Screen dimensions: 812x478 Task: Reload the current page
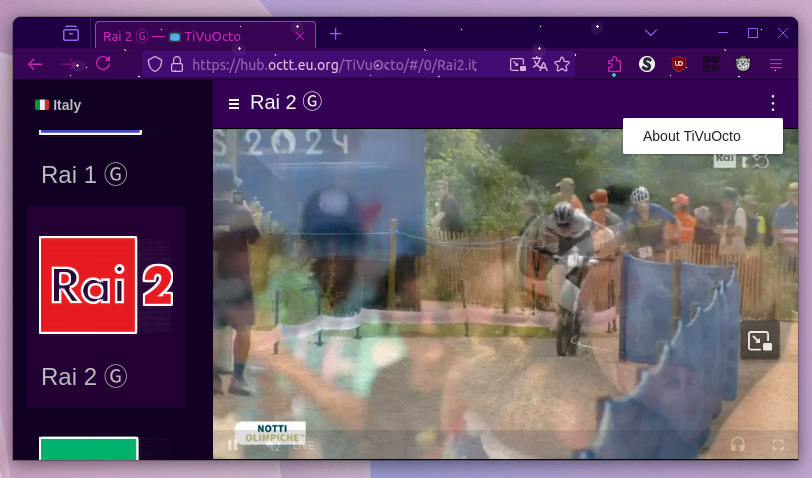coord(103,63)
